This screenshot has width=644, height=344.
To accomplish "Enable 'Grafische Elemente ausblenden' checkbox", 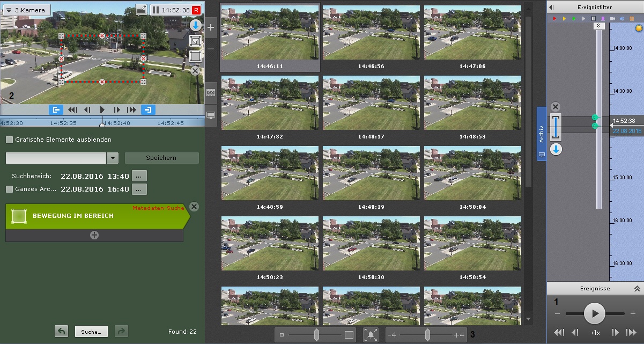I will coord(9,140).
